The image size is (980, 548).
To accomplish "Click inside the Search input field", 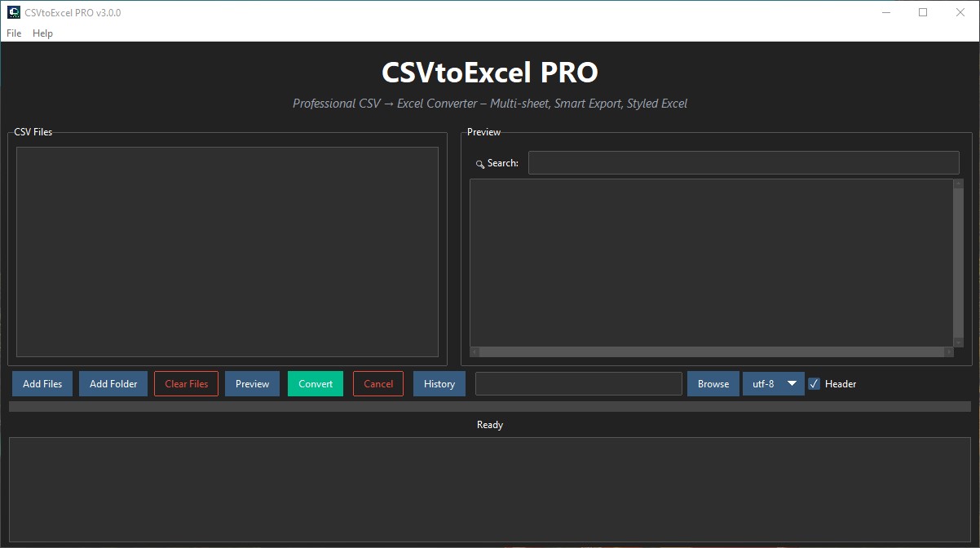I will coord(743,162).
